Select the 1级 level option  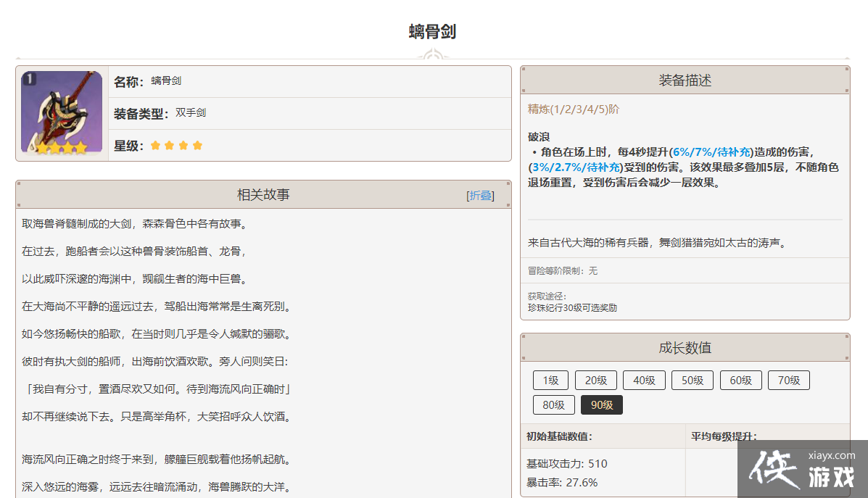550,381
